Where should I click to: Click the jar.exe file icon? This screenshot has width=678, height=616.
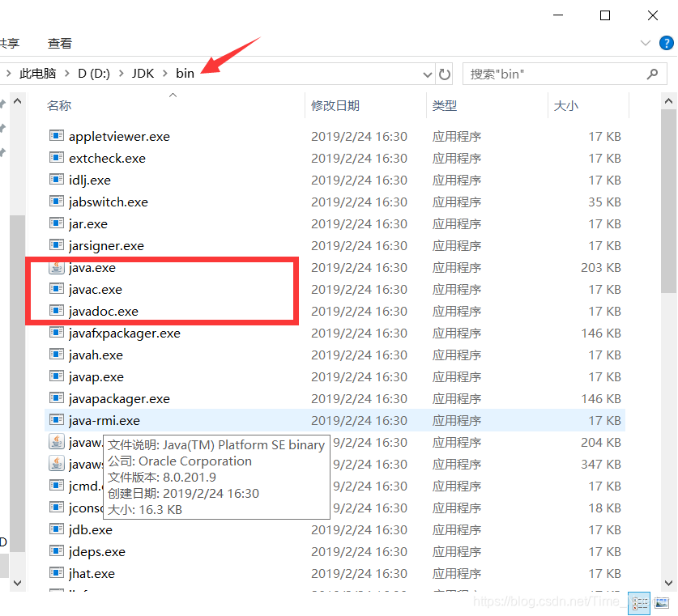pos(56,223)
